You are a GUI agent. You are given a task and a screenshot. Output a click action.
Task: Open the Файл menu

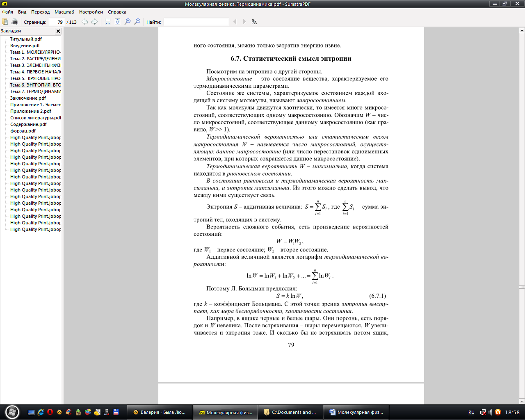click(x=7, y=12)
